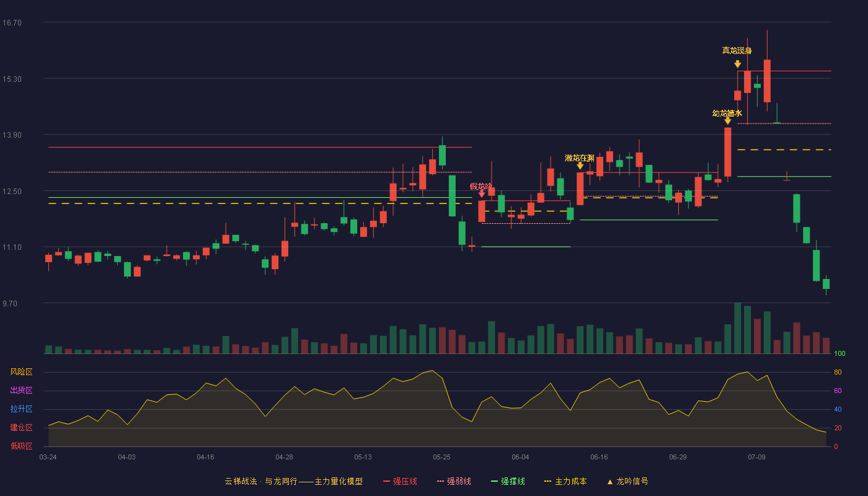Click the 出货区 zone label
The height and width of the screenshot is (496, 868).
click(21, 391)
